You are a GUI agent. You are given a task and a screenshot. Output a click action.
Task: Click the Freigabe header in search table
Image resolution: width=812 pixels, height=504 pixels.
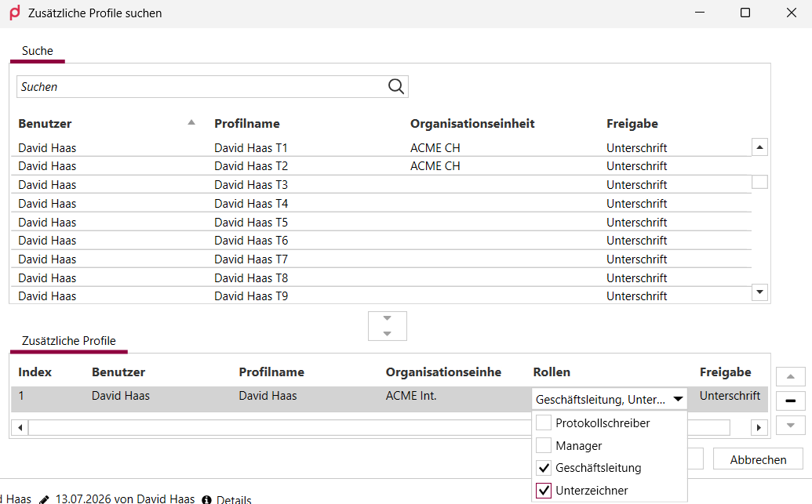point(632,124)
